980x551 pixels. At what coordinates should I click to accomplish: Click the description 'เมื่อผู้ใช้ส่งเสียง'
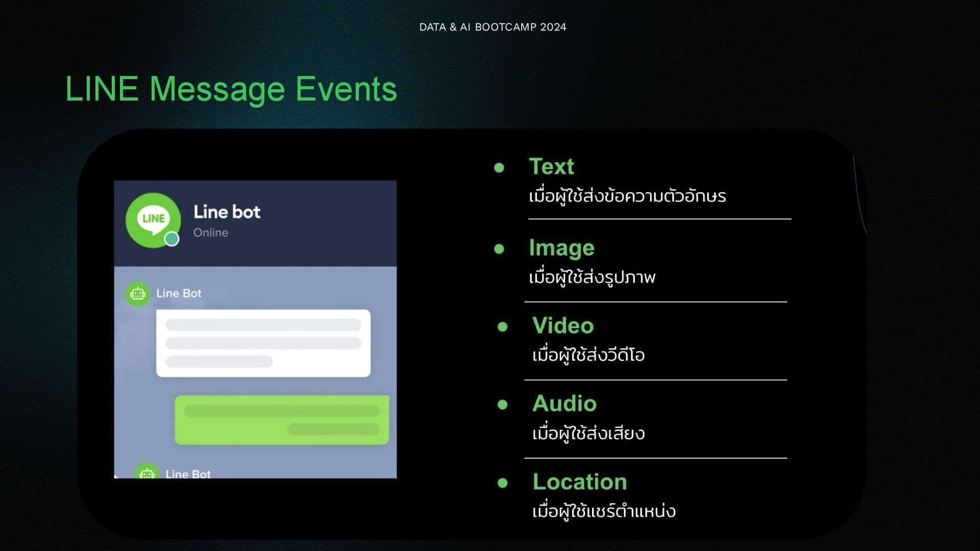589,433
